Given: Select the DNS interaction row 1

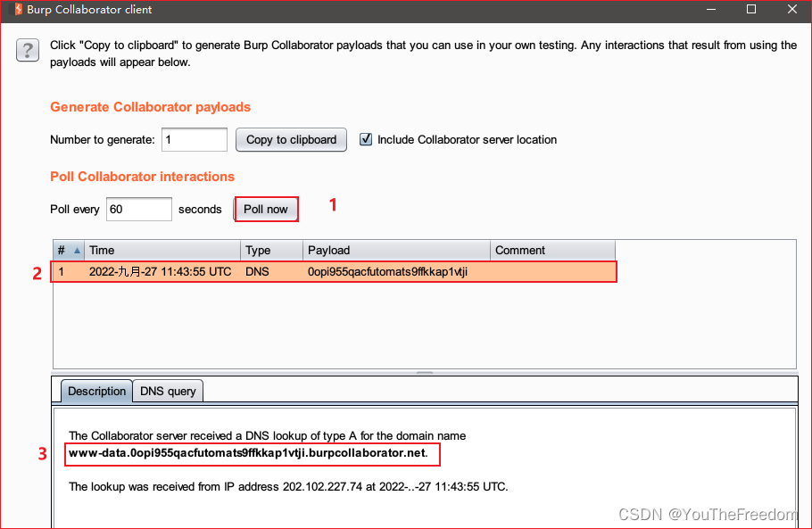Looking at the screenshot, I should (334, 272).
